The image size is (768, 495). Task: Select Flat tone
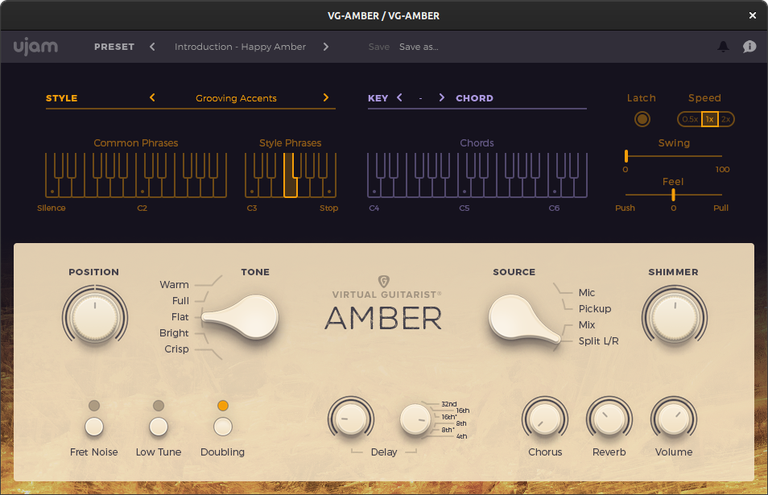pyautogui.click(x=180, y=317)
